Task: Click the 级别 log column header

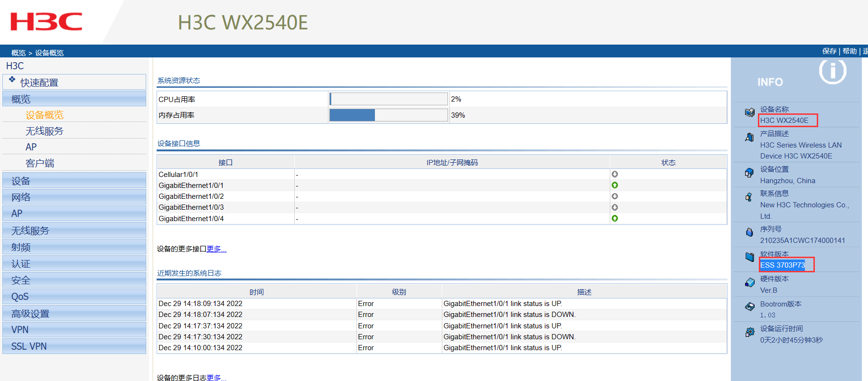Action: coord(399,292)
